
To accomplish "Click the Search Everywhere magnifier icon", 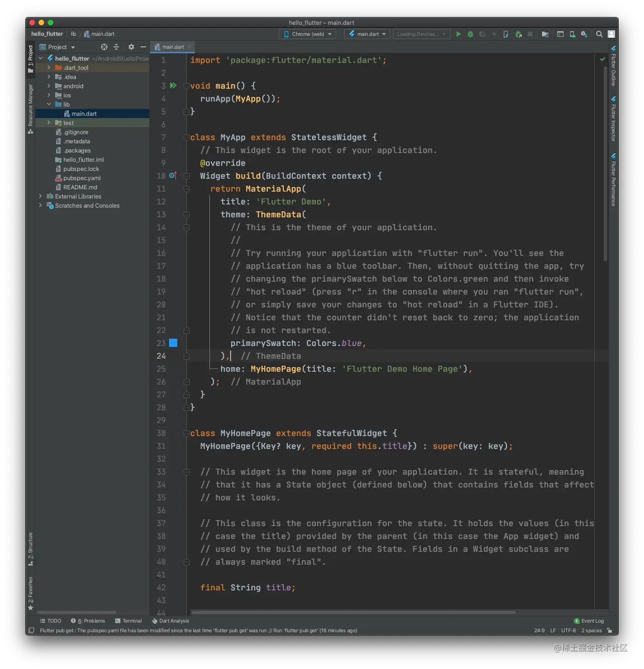I will click(x=599, y=34).
